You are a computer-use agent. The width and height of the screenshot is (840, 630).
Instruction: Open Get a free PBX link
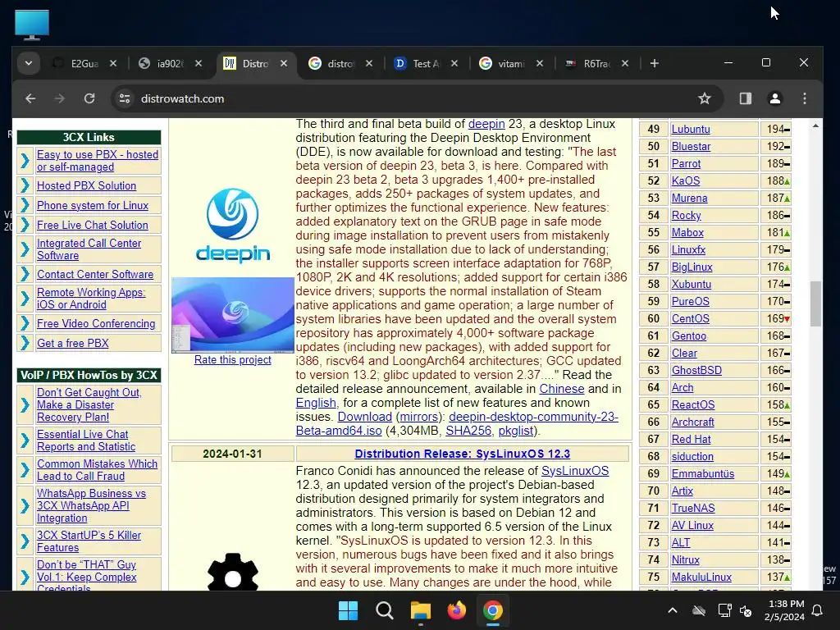72,344
